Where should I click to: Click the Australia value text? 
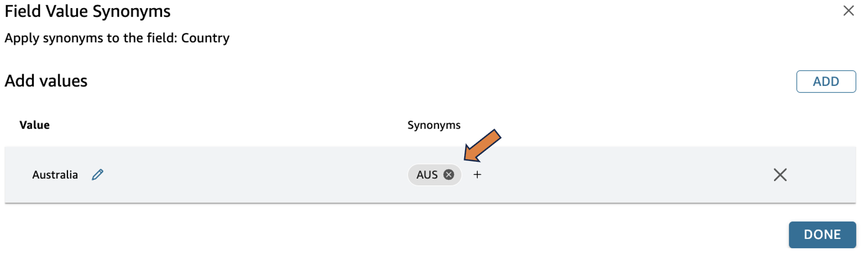click(55, 175)
